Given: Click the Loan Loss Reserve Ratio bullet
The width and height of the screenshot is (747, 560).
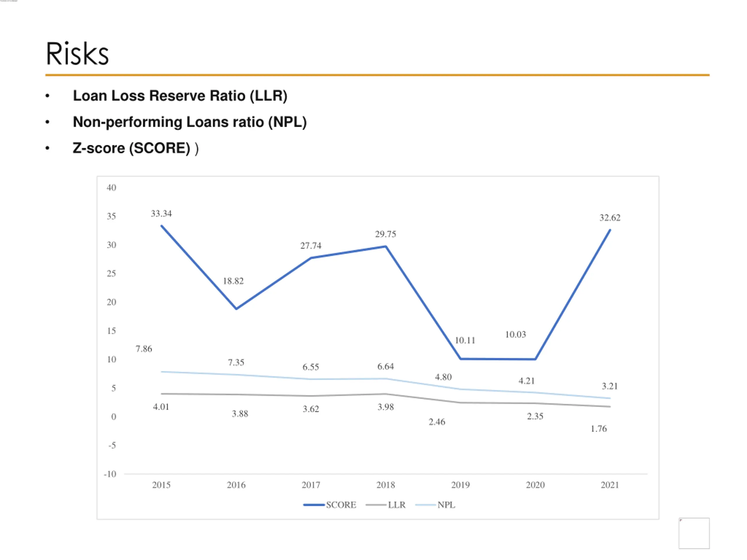Looking at the screenshot, I should 180,96.
